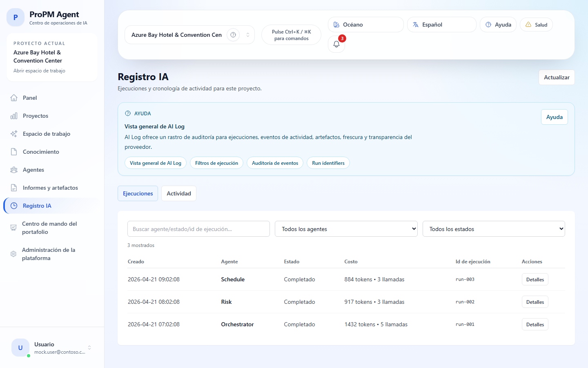The image size is (588, 368).
Task: View Detalles for run-001
Action: tap(535, 324)
